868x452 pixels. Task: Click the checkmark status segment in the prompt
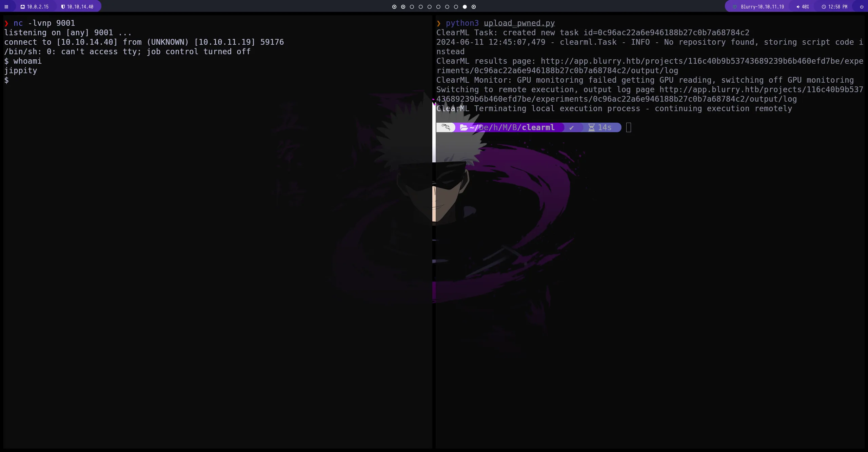(571, 127)
